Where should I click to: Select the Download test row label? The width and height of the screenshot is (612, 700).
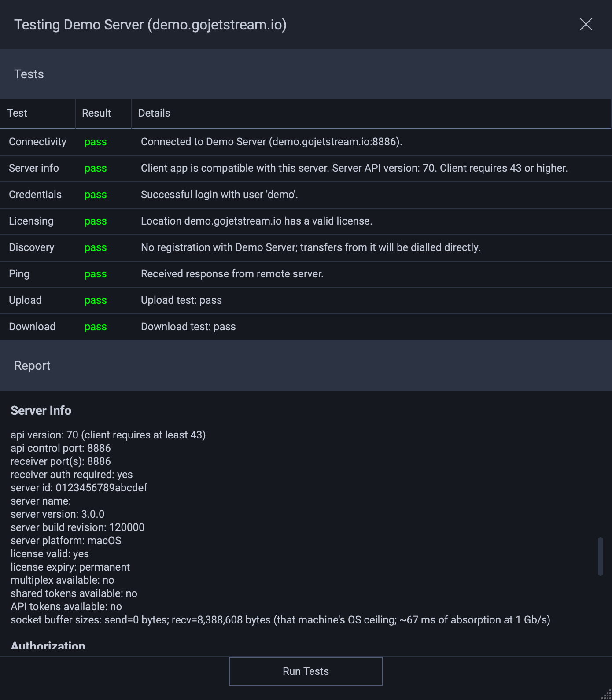pos(32,327)
